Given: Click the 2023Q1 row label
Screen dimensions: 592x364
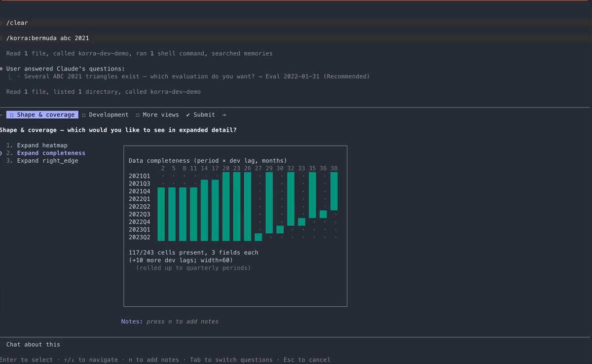Looking at the screenshot, I should tap(140, 229).
